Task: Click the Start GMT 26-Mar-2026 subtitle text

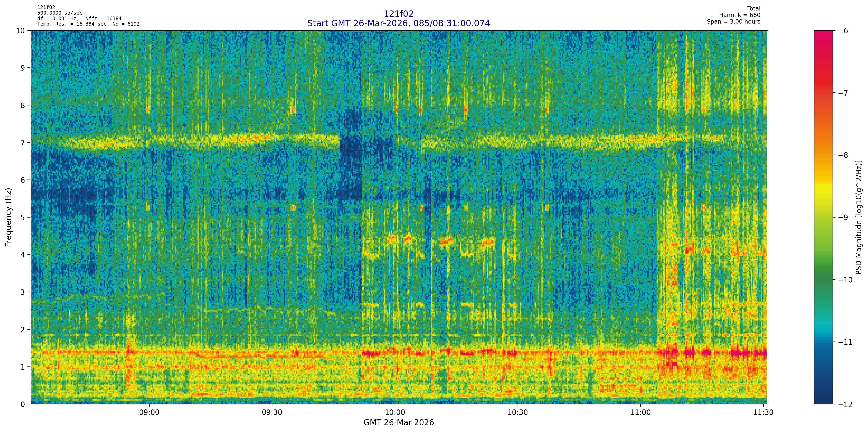Action: [x=398, y=23]
